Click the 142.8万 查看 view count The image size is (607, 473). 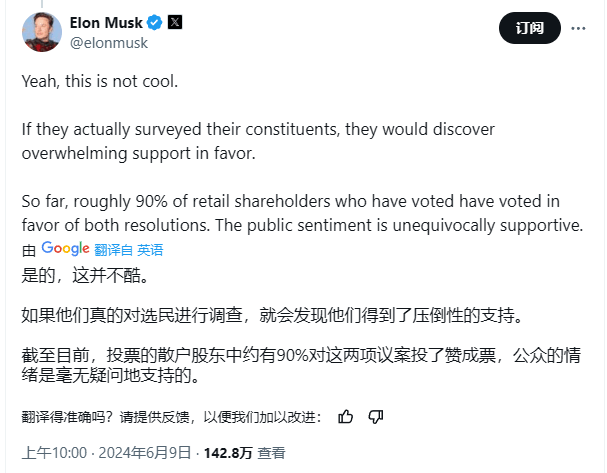243,453
